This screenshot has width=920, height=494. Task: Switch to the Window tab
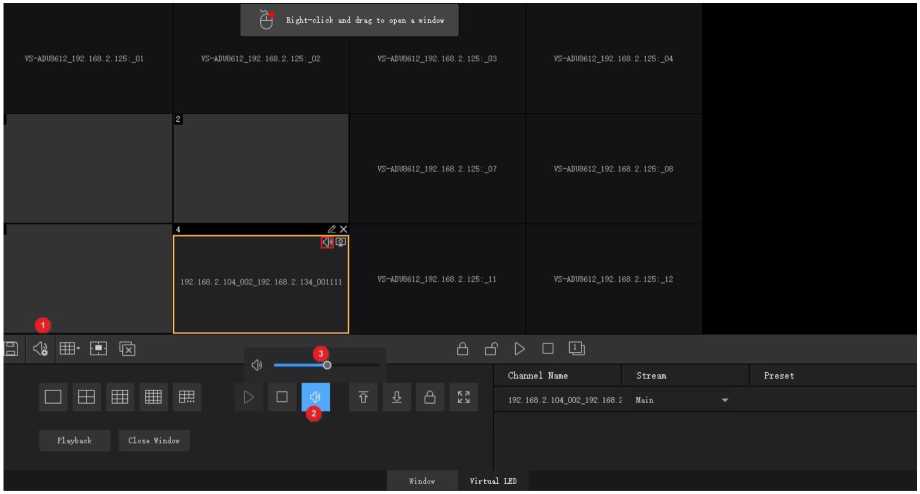click(422, 481)
